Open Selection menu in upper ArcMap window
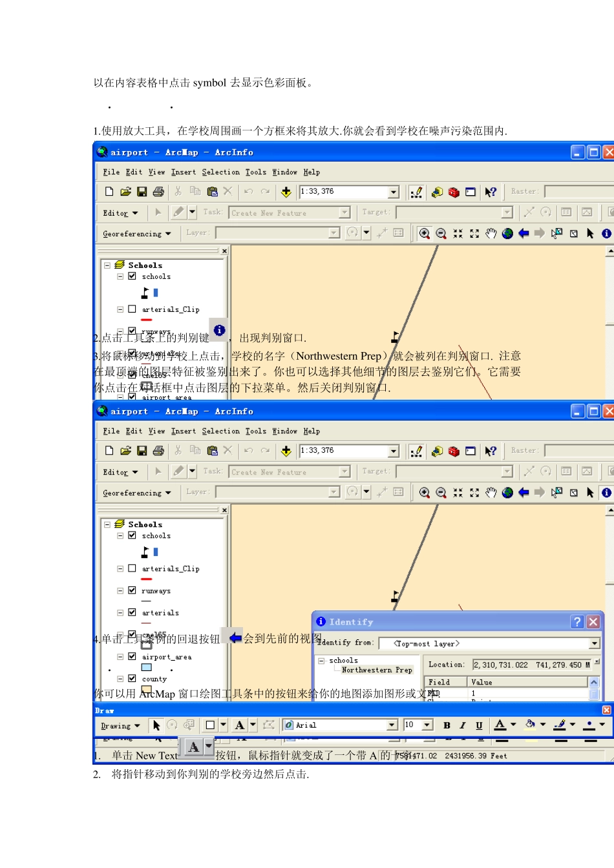This screenshot has height=868, width=614. click(x=220, y=172)
